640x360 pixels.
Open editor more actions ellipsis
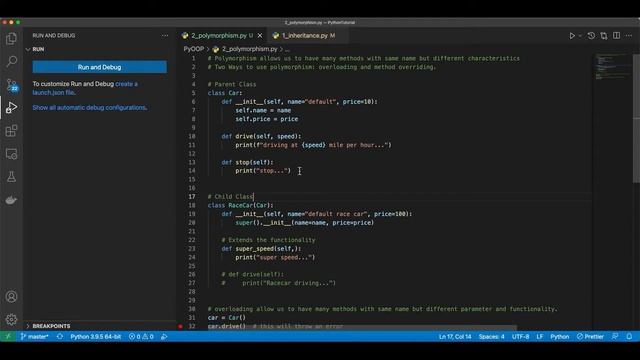tap(629, 36)
